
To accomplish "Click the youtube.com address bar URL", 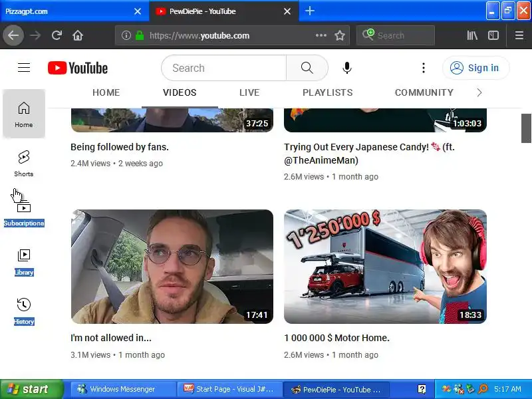I will point(199,35).
